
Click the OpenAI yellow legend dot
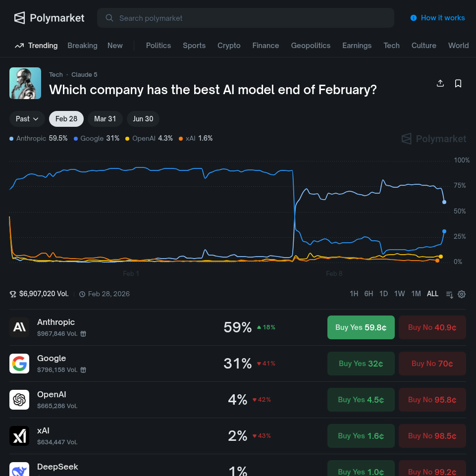click(127, 139)
